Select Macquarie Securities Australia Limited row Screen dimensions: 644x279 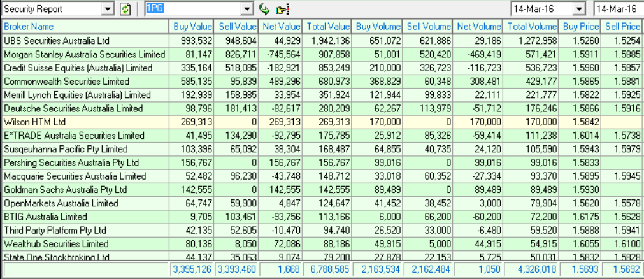click(x=322, y=176)
